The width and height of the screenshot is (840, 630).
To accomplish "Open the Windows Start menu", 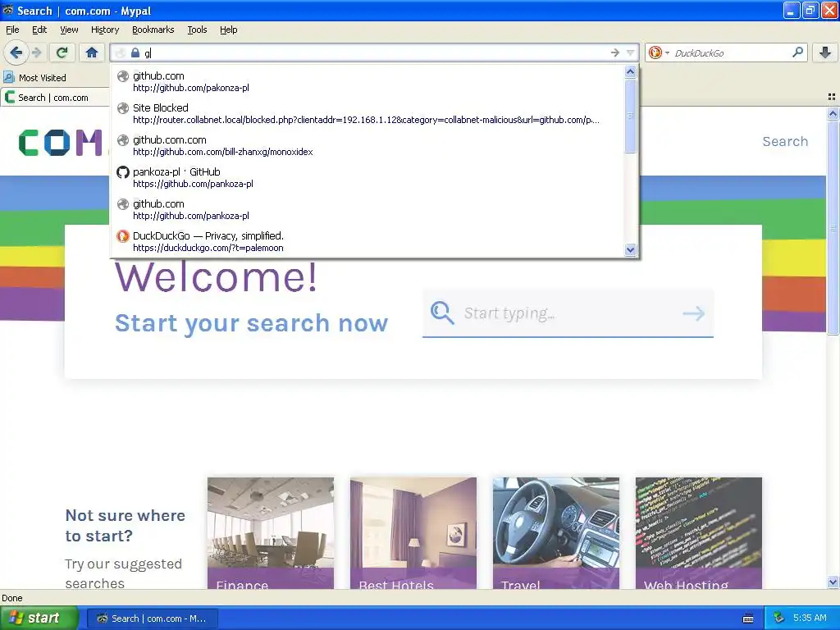I will pyautogui.click(x=39, y=618).
